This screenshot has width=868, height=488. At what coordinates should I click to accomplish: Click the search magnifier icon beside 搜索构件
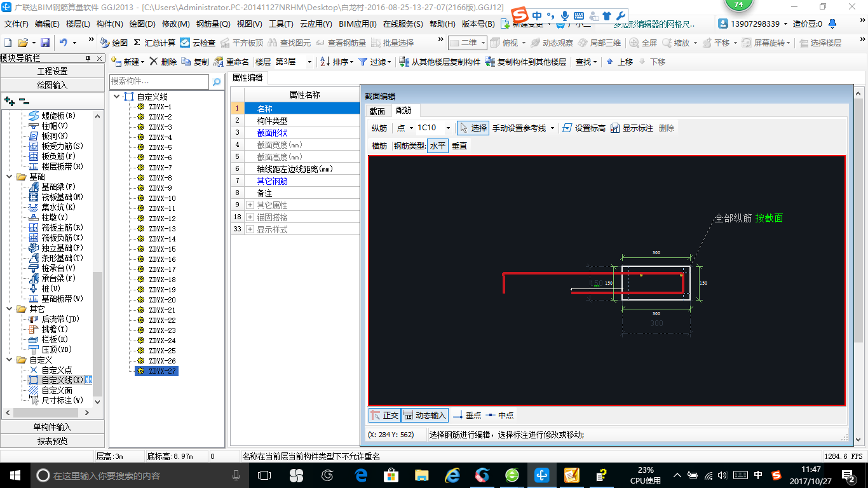217,81
